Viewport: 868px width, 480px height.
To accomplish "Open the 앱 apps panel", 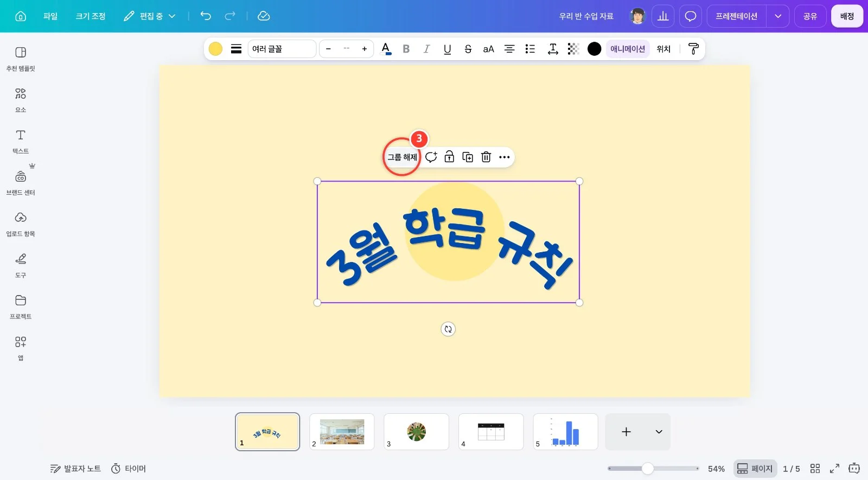I will 21,348.
